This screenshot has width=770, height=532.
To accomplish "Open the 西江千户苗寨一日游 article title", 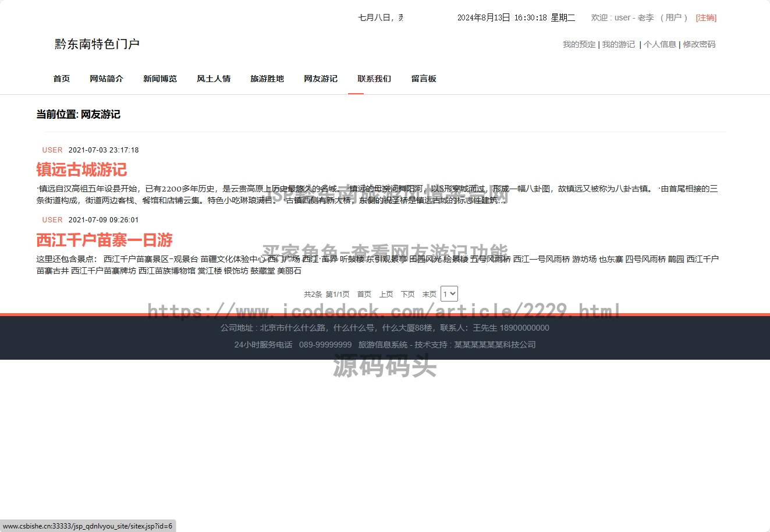I will click(x=105, y=240).
